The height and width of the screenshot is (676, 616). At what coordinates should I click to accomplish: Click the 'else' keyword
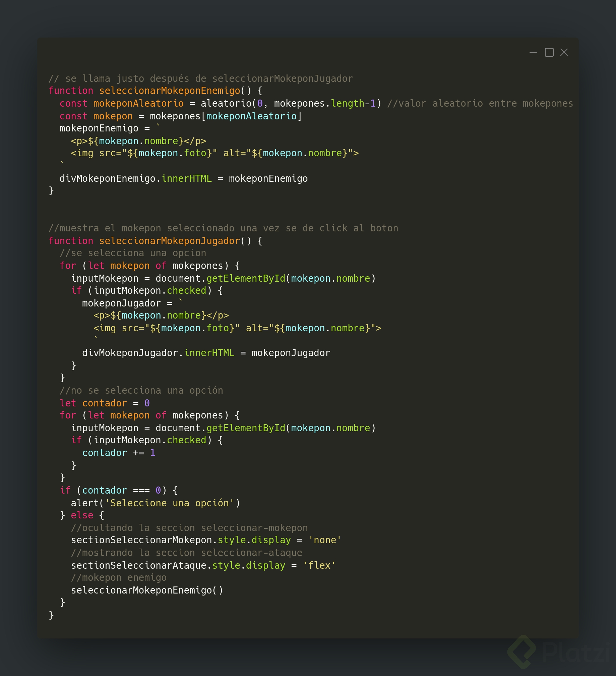tap(82, 515)
